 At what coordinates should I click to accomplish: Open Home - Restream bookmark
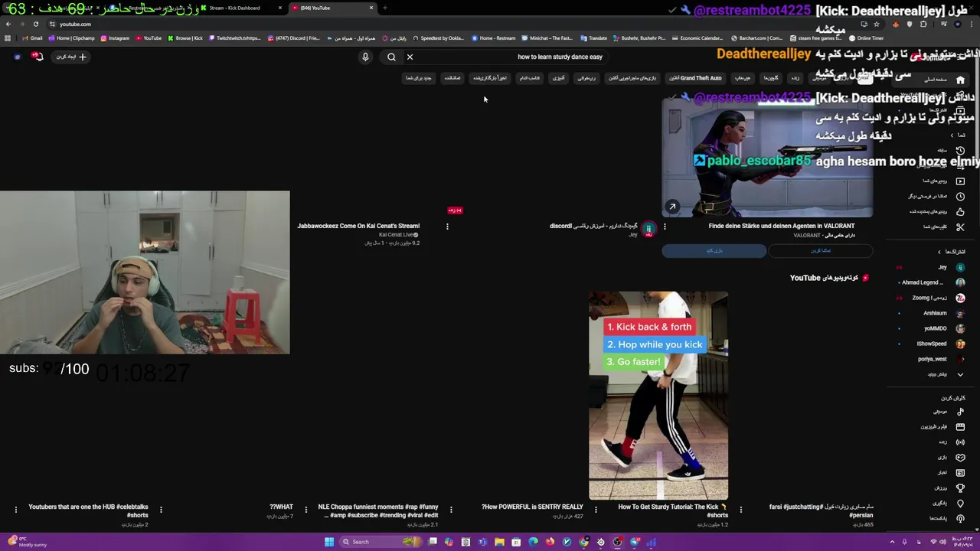click(494, 38)
